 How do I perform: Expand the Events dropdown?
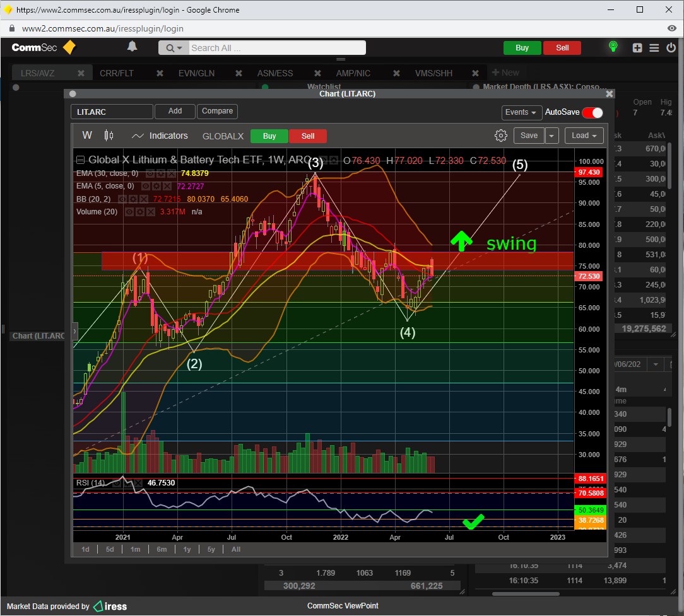coord(522,112)
